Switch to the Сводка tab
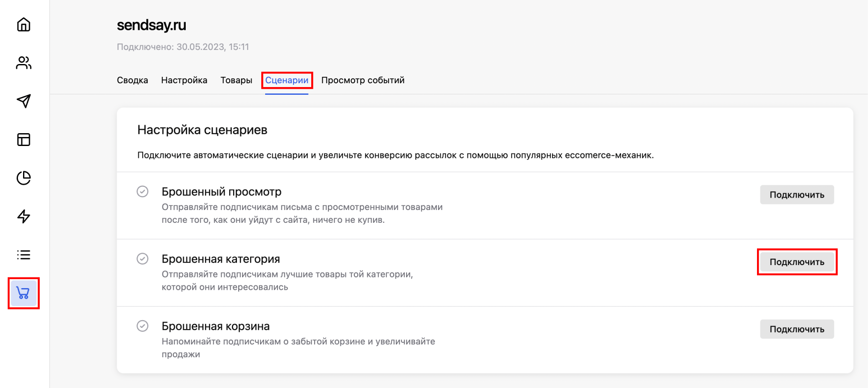The height and width of the screenshot is (388, 868). [x=132, y=80]
